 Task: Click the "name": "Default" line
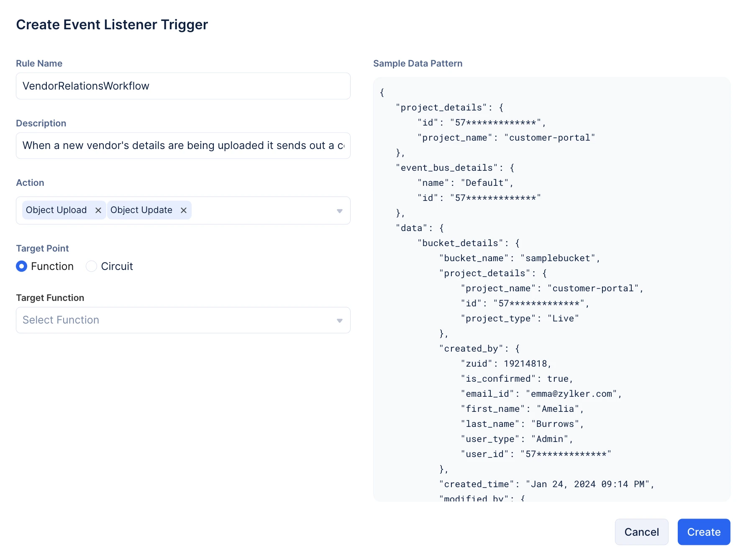point(466,183)
